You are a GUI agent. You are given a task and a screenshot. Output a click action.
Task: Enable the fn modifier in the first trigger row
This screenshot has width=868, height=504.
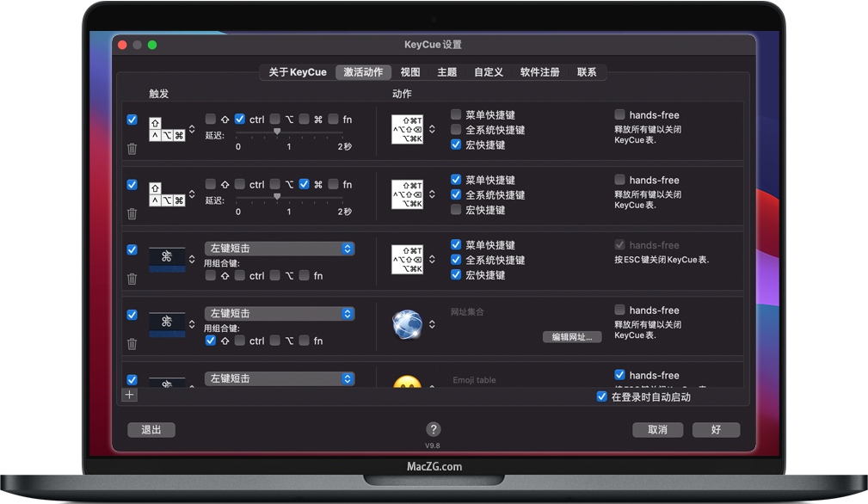coord(333,120)
